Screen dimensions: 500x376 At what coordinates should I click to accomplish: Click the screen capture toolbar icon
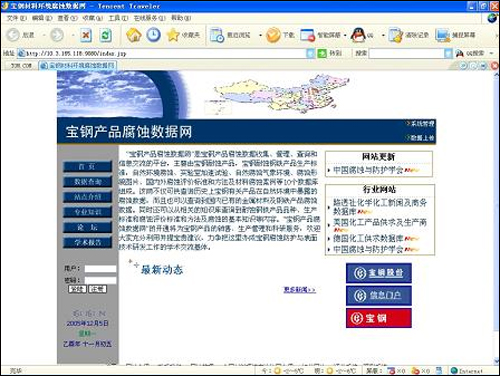[443, 35]
